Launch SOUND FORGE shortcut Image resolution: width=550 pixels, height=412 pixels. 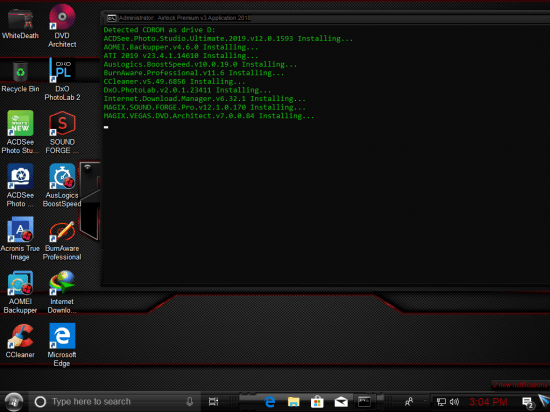coord(62,132)
